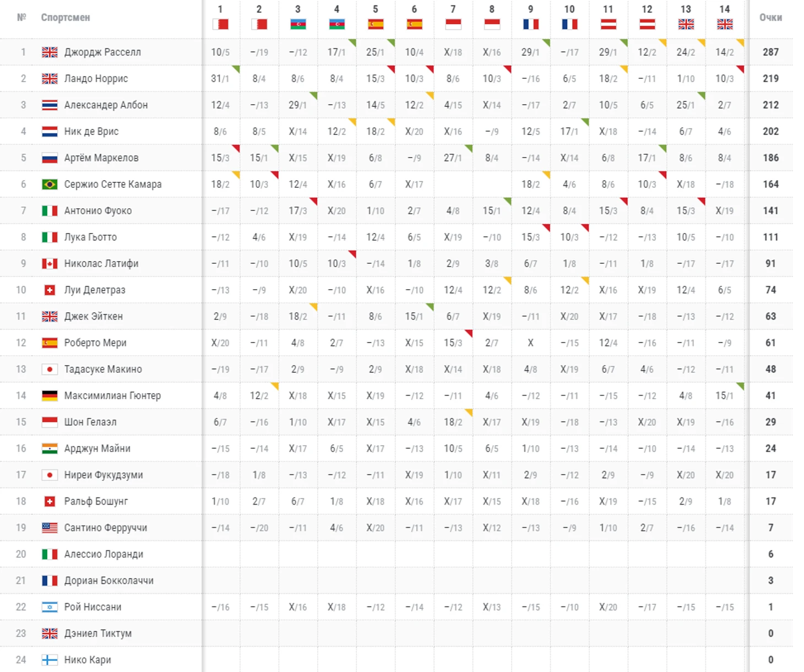Click the German flag beside Максимилиан Гюнтер
Image resolution: width=804 pixels, height=672 pixels.
(x=50, y=395)
